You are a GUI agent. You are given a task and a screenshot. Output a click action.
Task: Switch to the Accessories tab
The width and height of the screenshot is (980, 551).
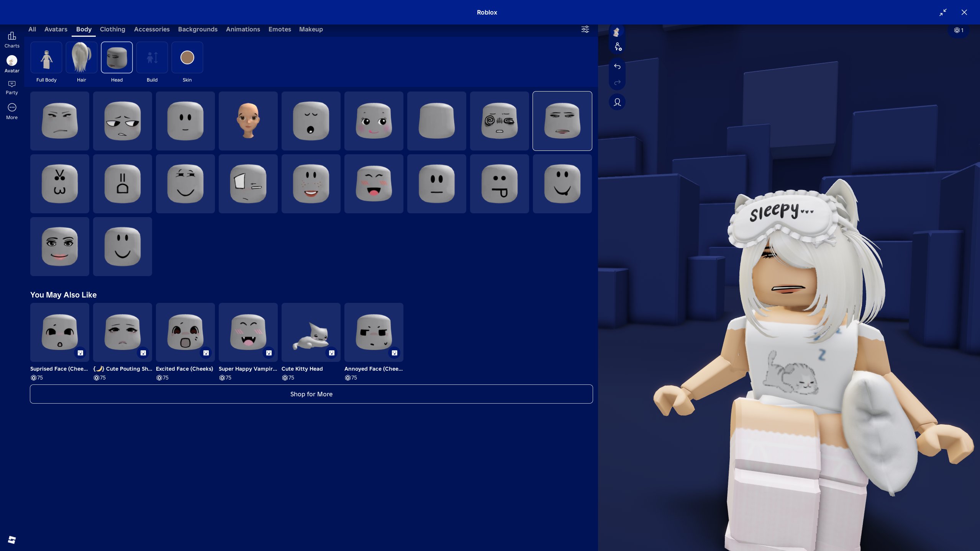152,29
